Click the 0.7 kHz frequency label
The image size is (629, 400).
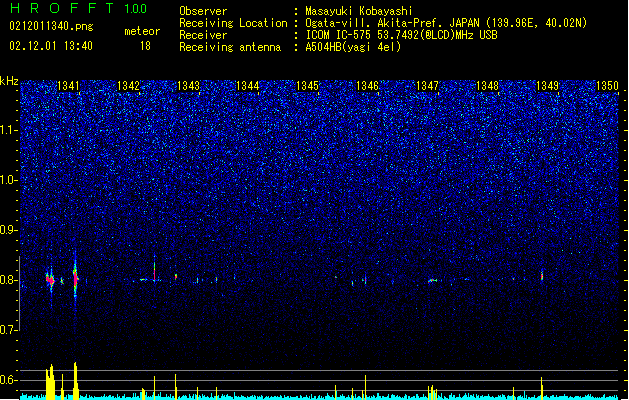point(8,330)
